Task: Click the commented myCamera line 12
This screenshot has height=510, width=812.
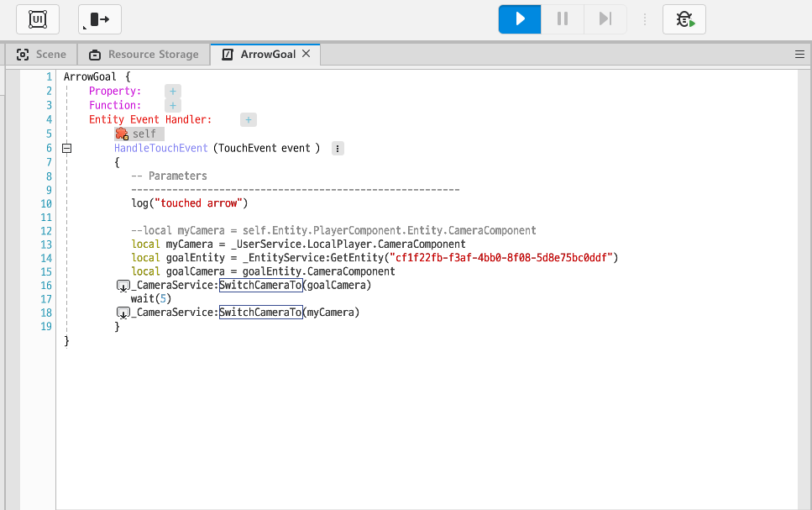Action: pos(333,231)
